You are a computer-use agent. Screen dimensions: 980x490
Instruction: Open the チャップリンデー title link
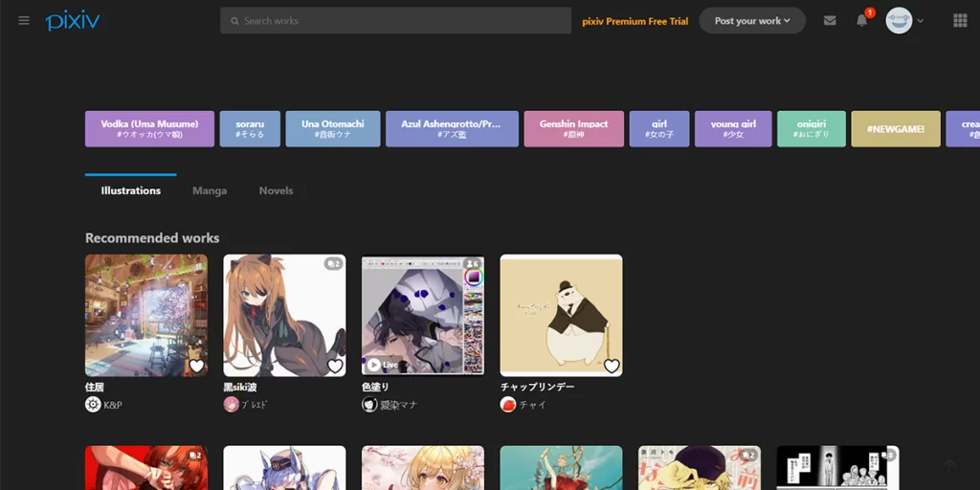click(538, 387)
